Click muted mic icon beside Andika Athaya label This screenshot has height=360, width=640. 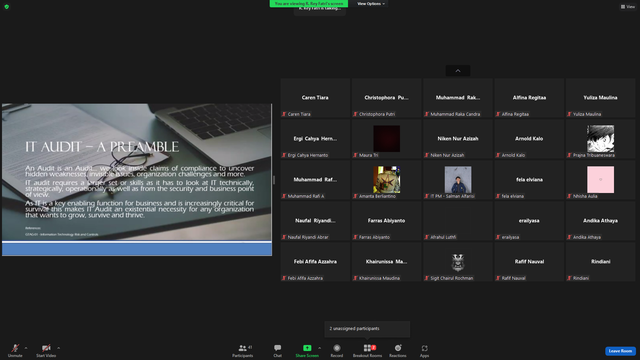pyautogui.click(x=569, y=237)
